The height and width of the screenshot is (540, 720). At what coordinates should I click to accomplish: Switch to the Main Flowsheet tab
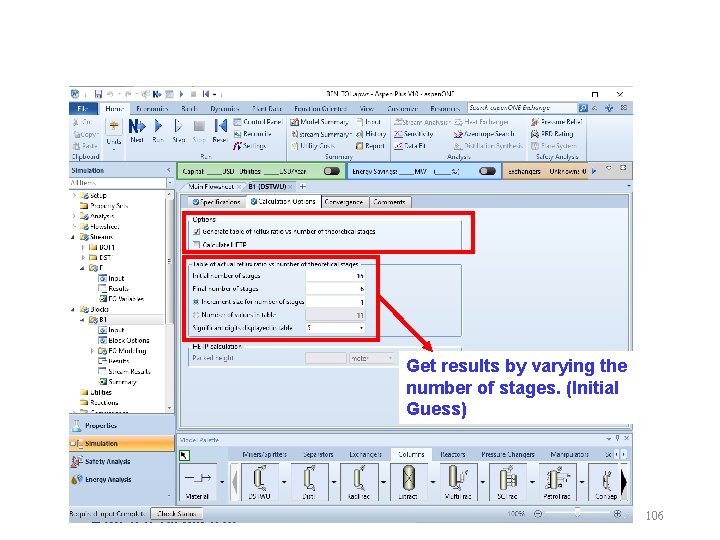211,186
